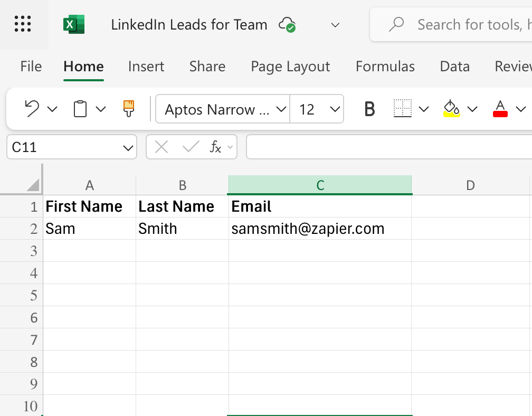This screenshot has width=532, height=416.
Task: Select row 7 header
Action: pos(21,339)
